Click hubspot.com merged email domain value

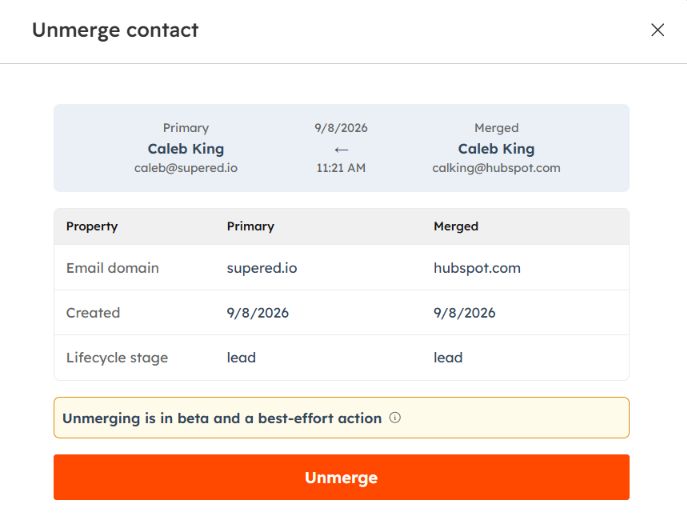click(x=477, y=268)
